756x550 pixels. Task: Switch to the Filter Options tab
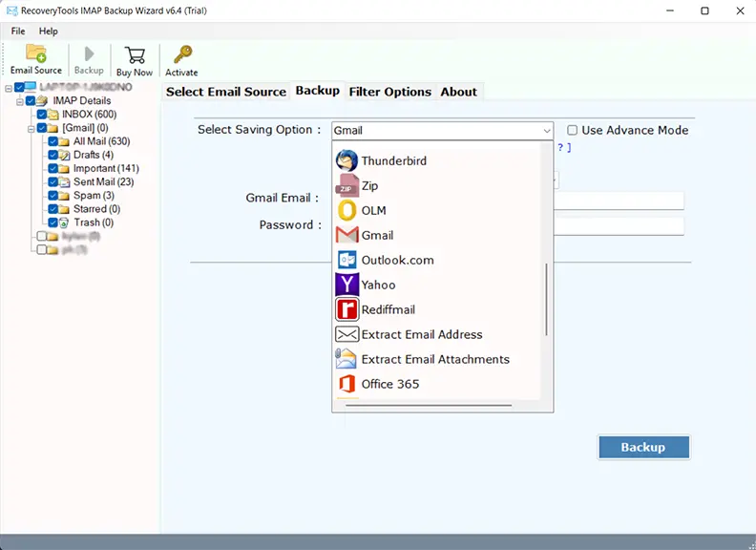tap(390, 92)
